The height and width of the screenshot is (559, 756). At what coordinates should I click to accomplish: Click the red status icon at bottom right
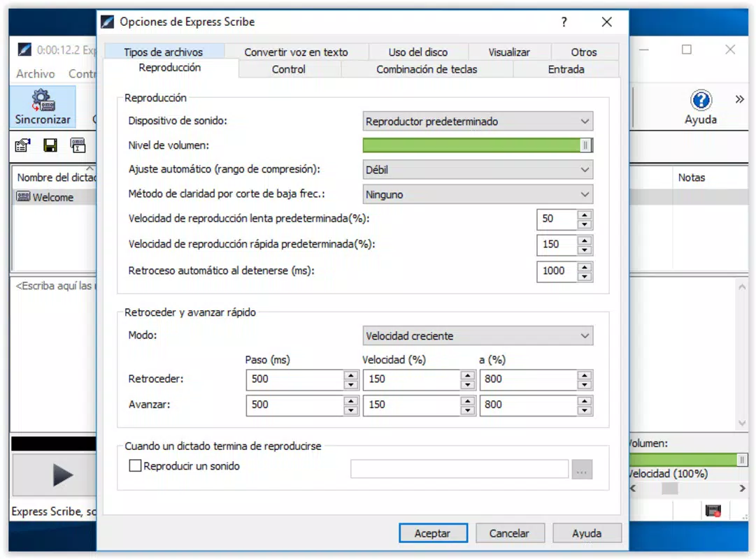coord(713,511)
